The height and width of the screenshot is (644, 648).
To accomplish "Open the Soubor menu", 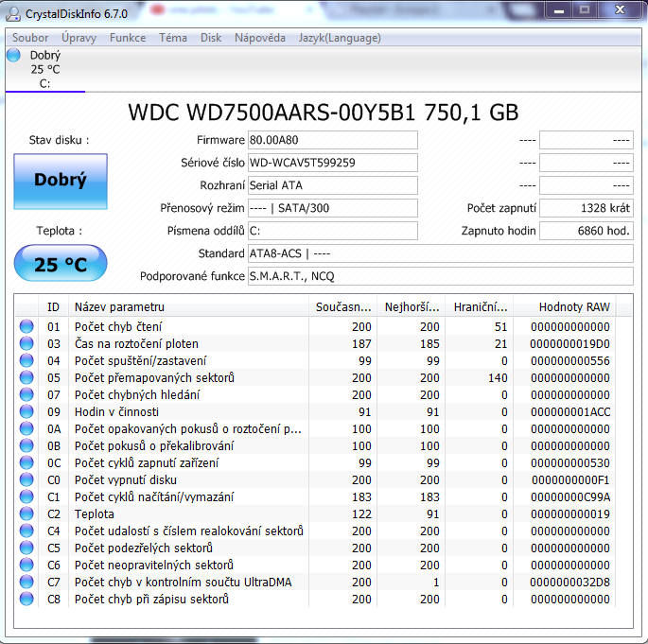I will click(30, 38).
